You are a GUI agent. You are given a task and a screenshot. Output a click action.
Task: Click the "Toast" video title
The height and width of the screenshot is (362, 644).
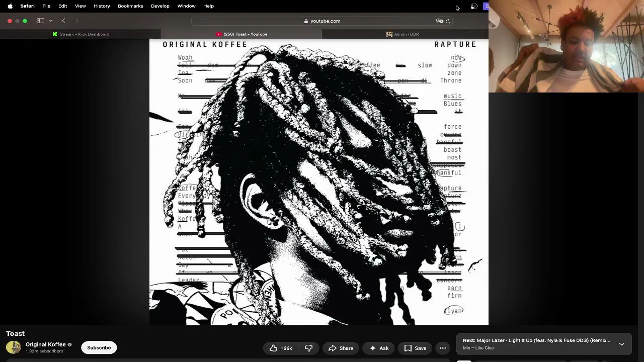click(x=16, y=333)
